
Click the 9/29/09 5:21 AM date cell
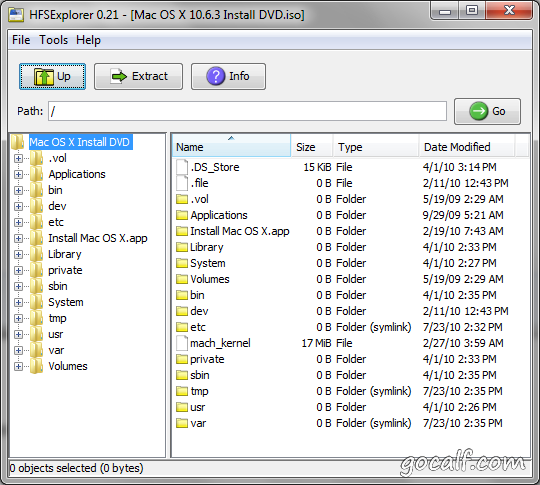(x=463, y=215)
